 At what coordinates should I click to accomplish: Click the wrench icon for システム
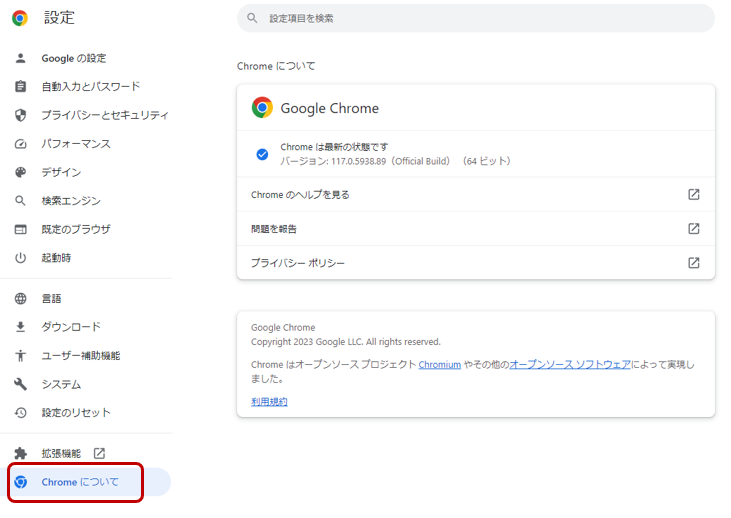coord(20,384)
